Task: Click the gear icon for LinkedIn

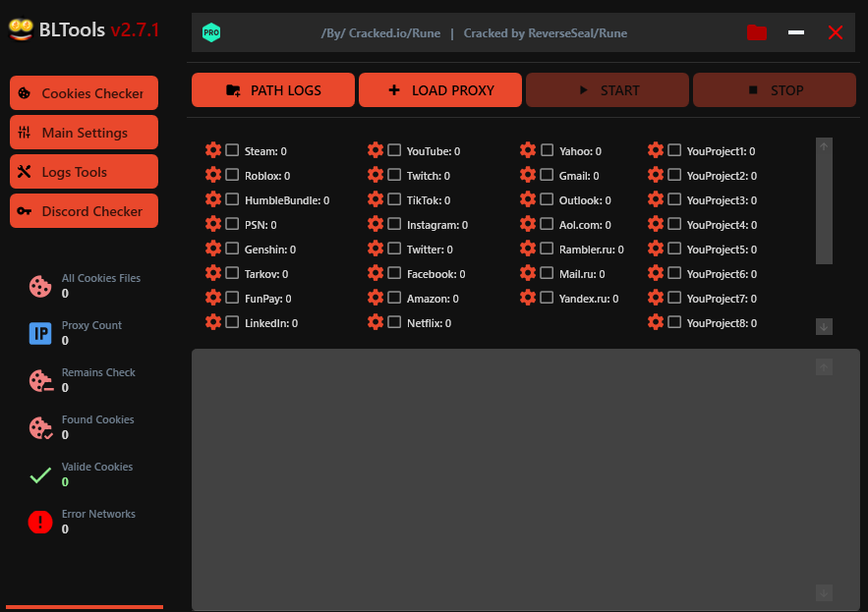Action: pyautogui.click(x=213, y=322)
